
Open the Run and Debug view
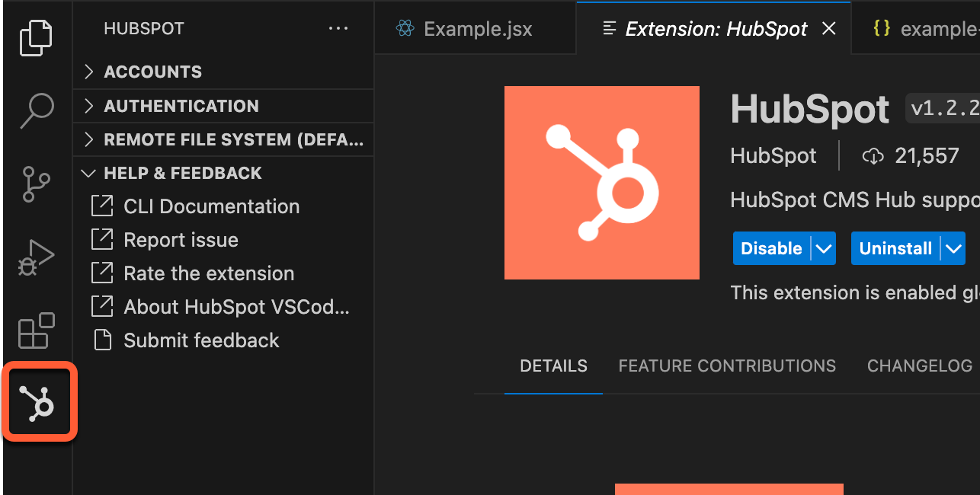pos(36,257)
